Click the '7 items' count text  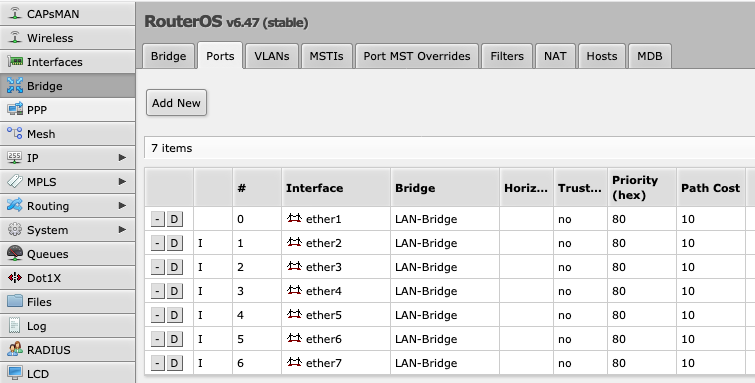point(172,148)
